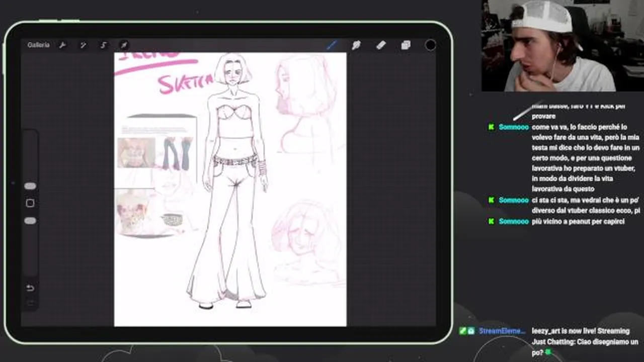Open the Actions wrench menu
This screenshot has width=644, height=362.
62,45
